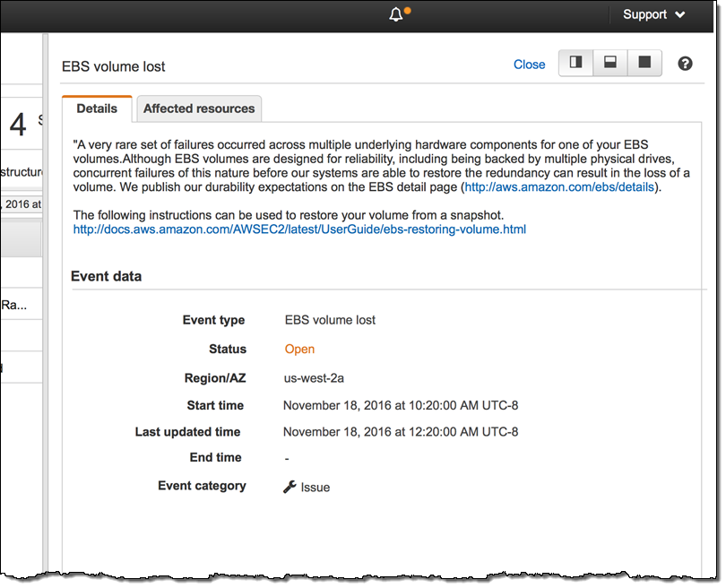This screenshot has height=588, width=726.
Task: Open help via the question mark icon
Action: pos(685,64)
